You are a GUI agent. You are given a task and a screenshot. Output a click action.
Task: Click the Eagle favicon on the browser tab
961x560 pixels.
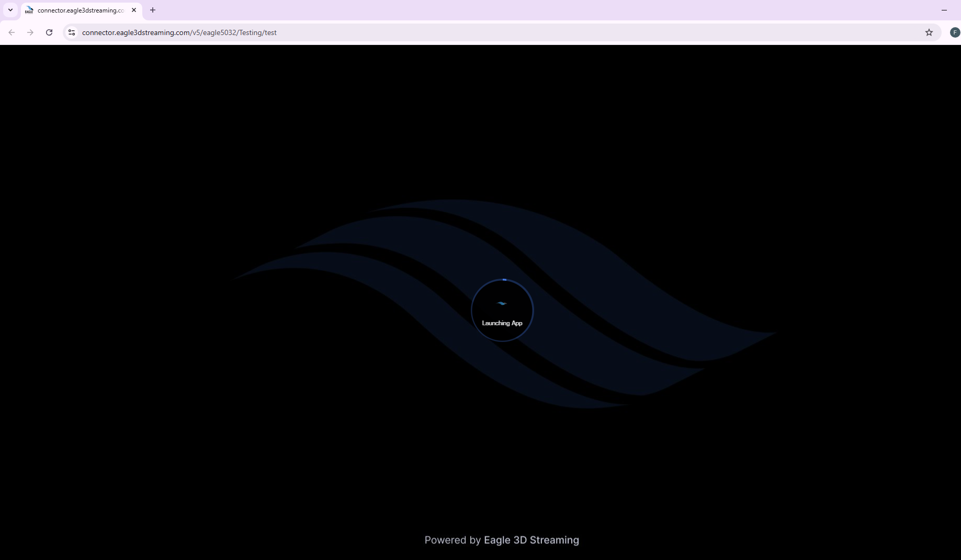29,10
